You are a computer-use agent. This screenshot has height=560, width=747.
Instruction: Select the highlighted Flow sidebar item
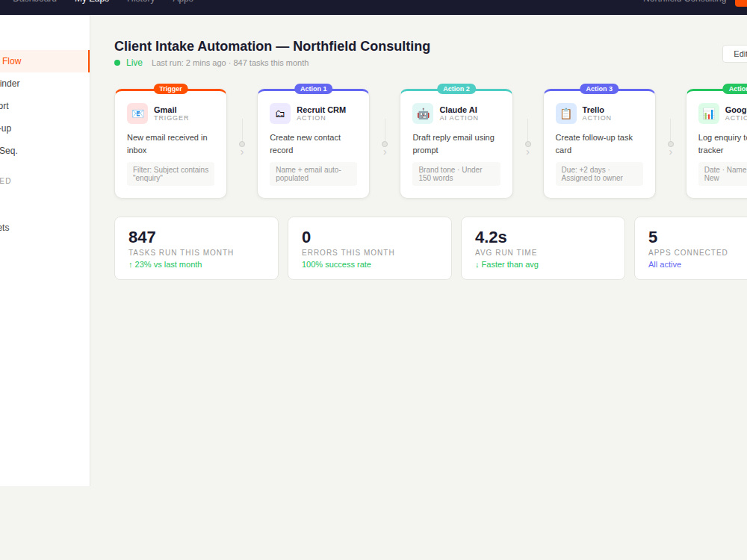point(44,61)
